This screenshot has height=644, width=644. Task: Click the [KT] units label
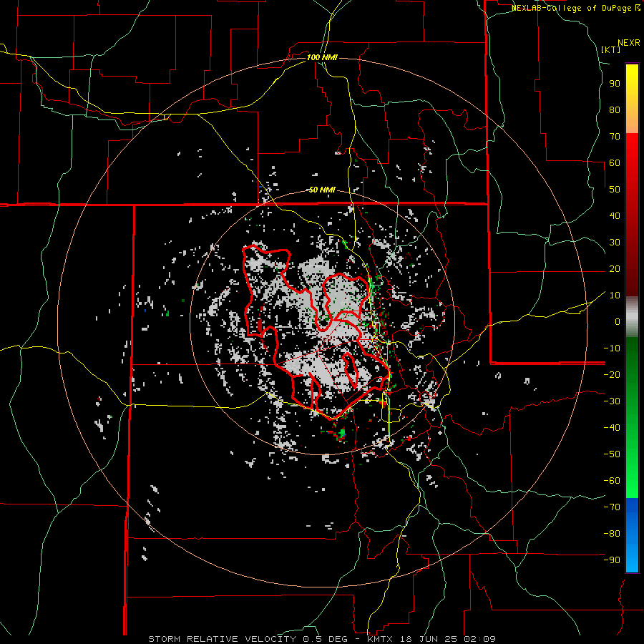click(x=611, y=49)
